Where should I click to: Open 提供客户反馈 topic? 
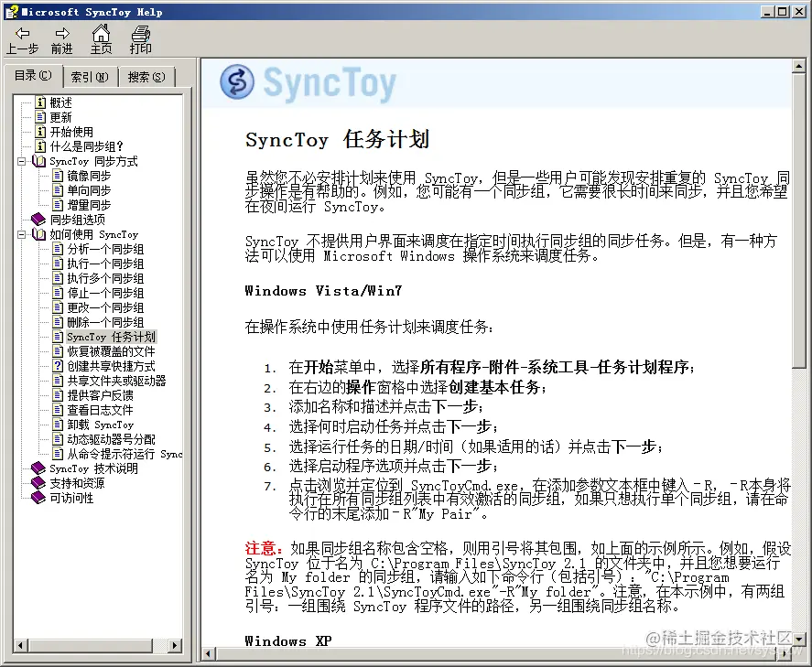coord(100,395)
